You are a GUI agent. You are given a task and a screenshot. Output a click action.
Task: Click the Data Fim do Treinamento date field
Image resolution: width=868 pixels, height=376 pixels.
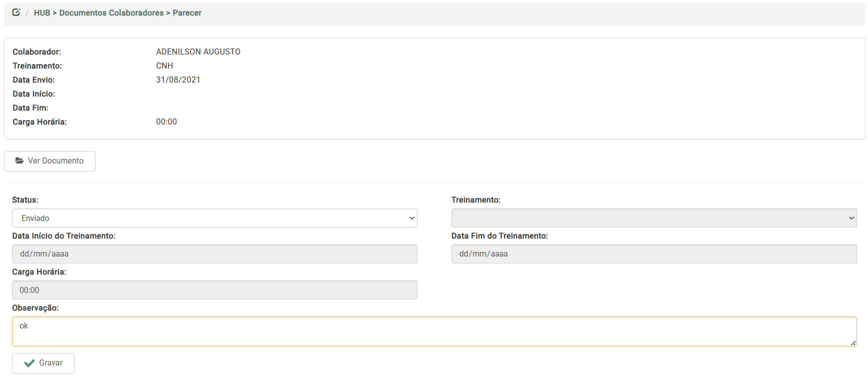(x=653, y=254)
